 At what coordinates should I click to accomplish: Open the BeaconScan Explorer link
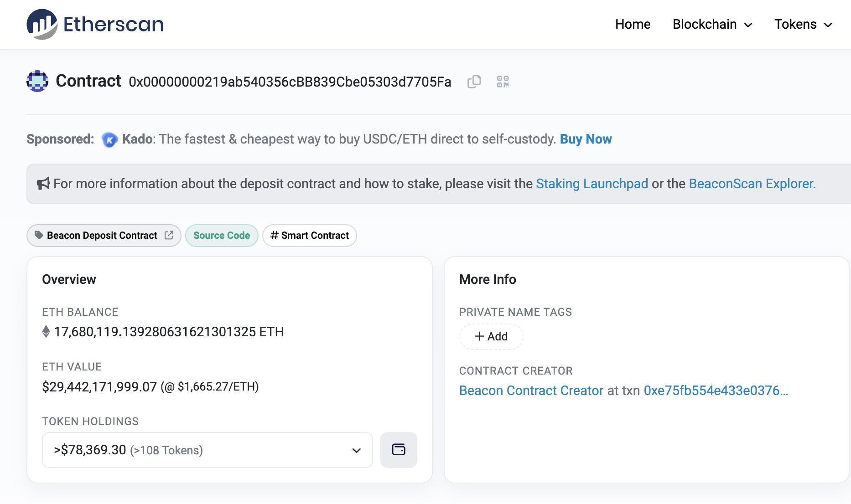[x=752, y=184]
